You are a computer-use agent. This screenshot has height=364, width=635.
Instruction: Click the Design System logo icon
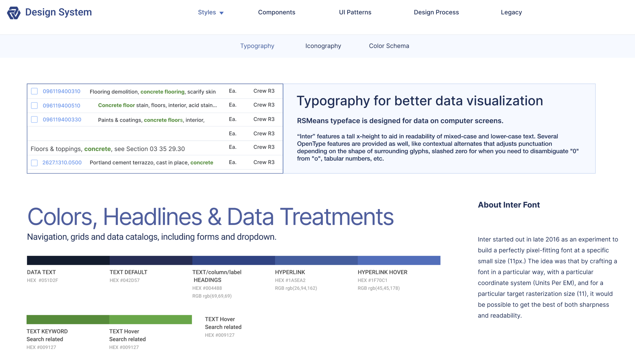pos(13,12)
